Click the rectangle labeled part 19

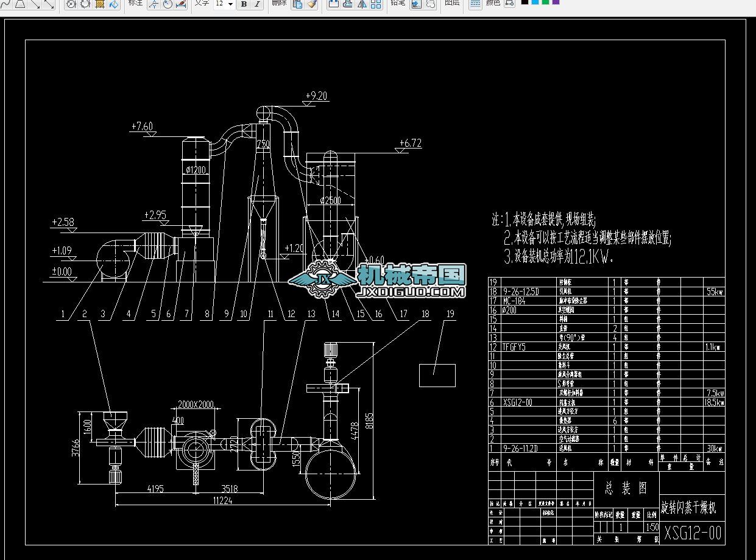tap(437, 375)
